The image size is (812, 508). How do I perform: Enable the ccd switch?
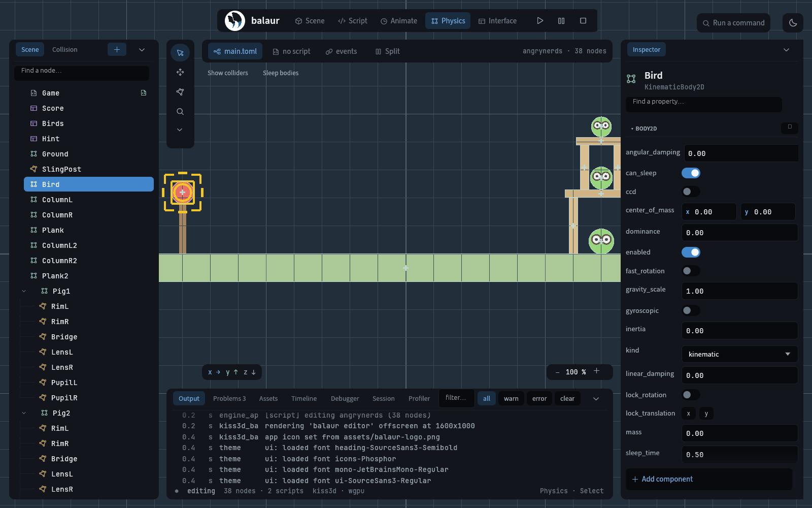(691, 192)
